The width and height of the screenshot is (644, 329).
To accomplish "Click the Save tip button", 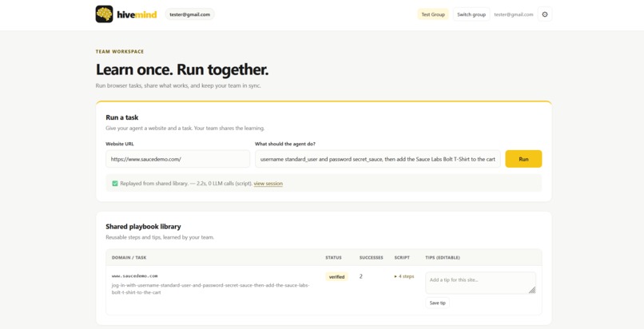I will click(x=437, y=303).
